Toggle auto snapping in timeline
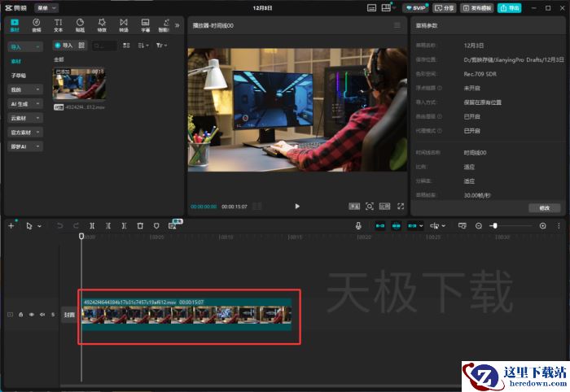This screenshot has height=392, width=570. tap(396, 226)
